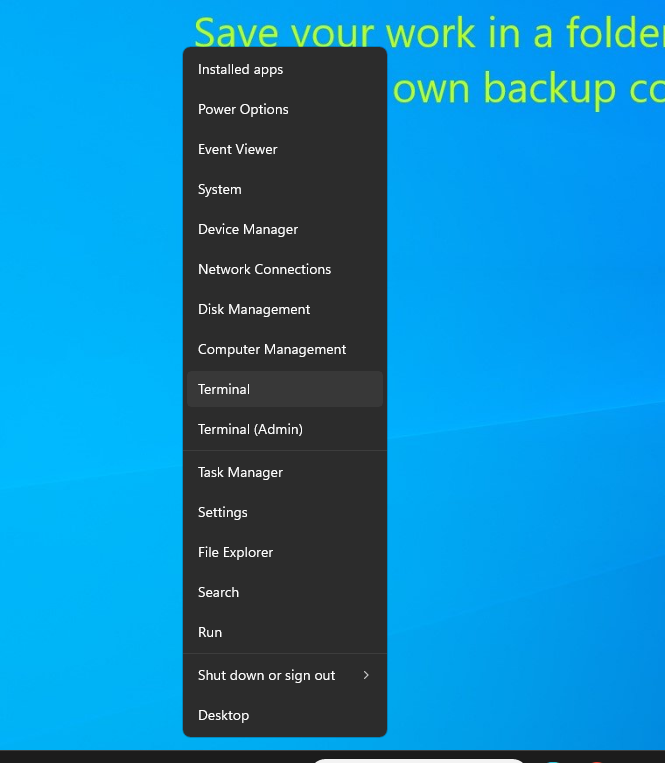Open the System entry
Viewport: 665px width, 763px height.
pyautogui.click(x=220, y=189)
